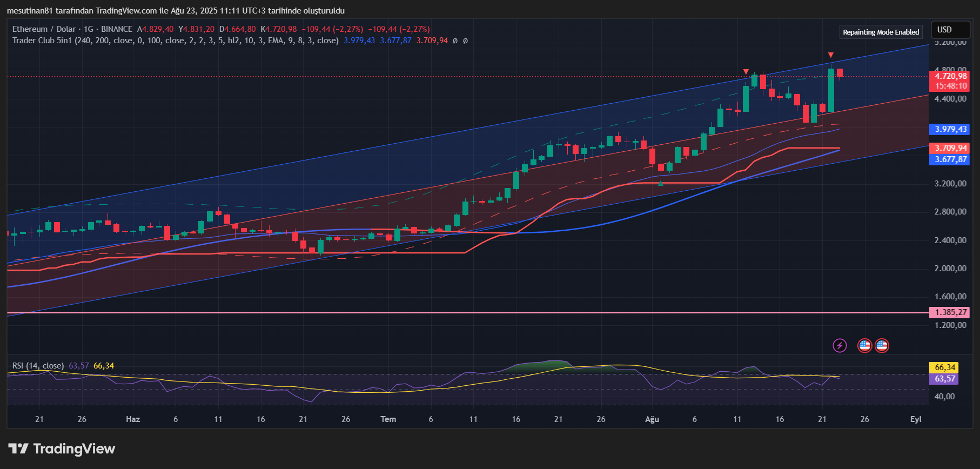
Task: Click the current price label 4.720,98
Action: [x=950, y=76]
